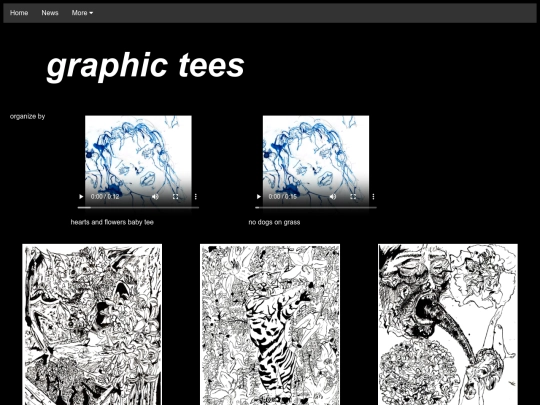Play the hearts and flowers baby tee video

coord(81,197)
